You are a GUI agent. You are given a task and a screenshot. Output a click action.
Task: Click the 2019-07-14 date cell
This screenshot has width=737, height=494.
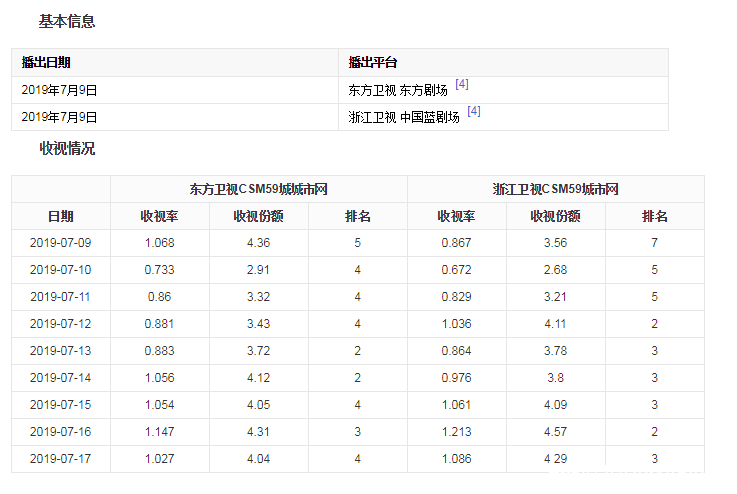click(60, 378)
